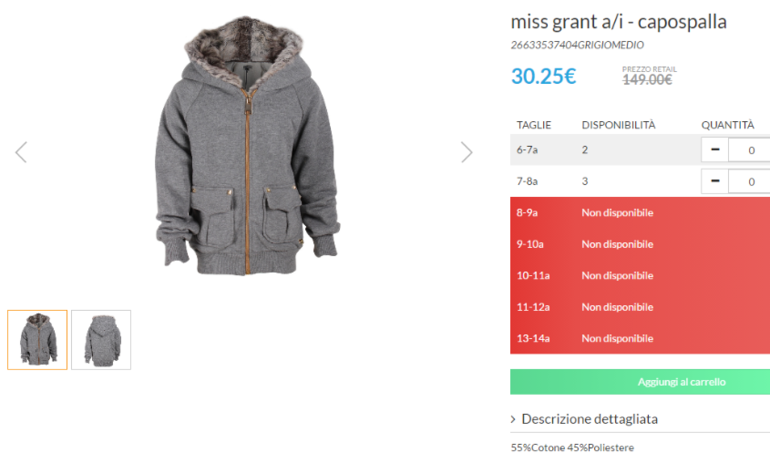Image resolution: width=770 pixels, height=473 pixels.
Task: Click the quantity field for size 6-7a
Action: [749, 150]
